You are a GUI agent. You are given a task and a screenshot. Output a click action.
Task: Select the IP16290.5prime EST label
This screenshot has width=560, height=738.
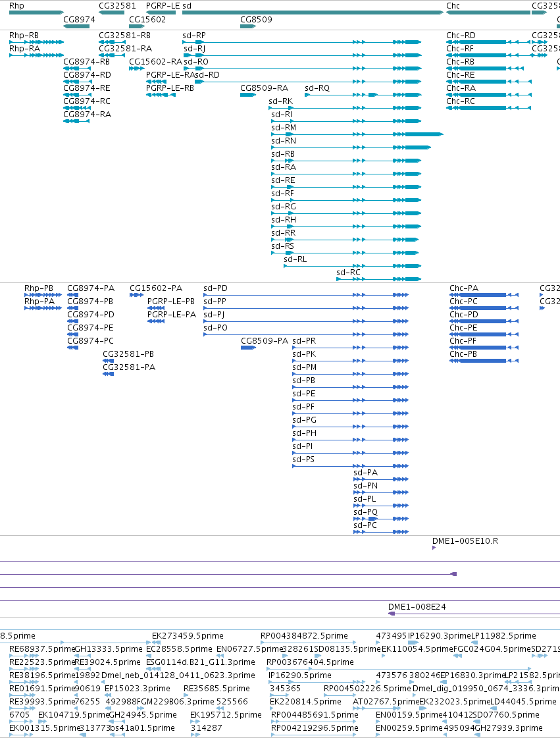tap(300, 675)
